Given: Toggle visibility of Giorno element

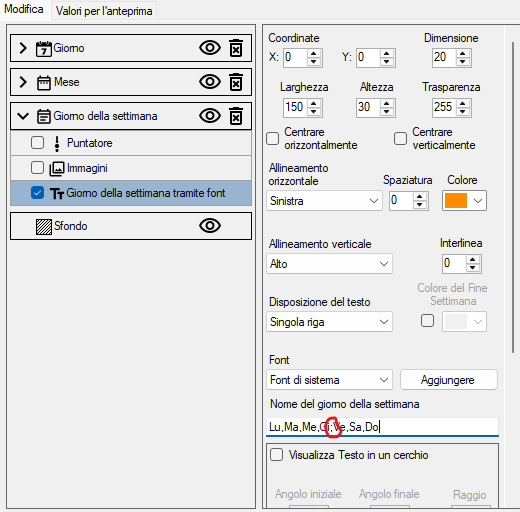Looking at the screenshot, I should tap(210, 48).
